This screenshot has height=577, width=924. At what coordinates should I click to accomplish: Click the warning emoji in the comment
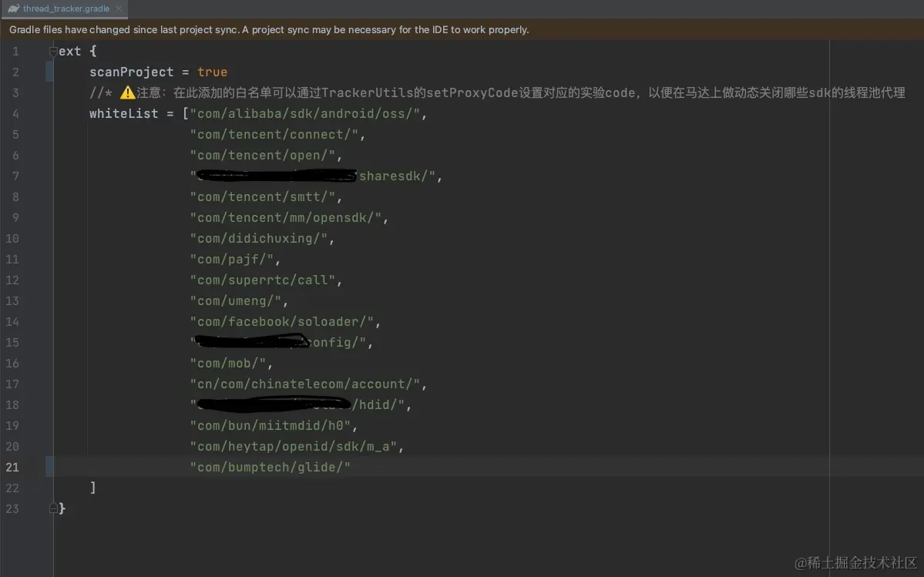click(x=127, y=92)
